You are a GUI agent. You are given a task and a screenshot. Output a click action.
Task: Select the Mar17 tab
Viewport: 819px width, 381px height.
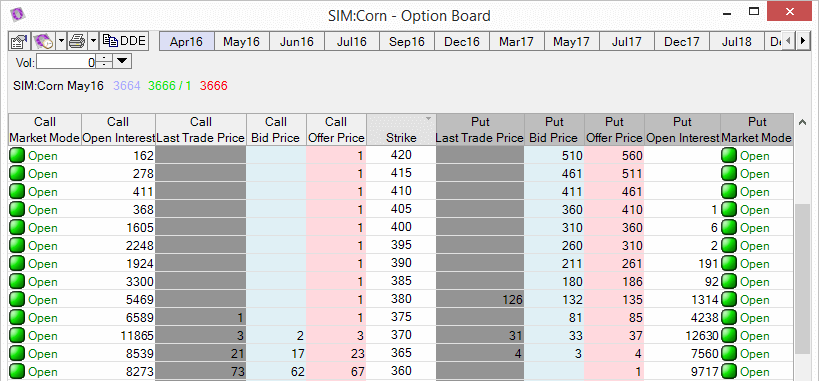click(x=517, y=41)
